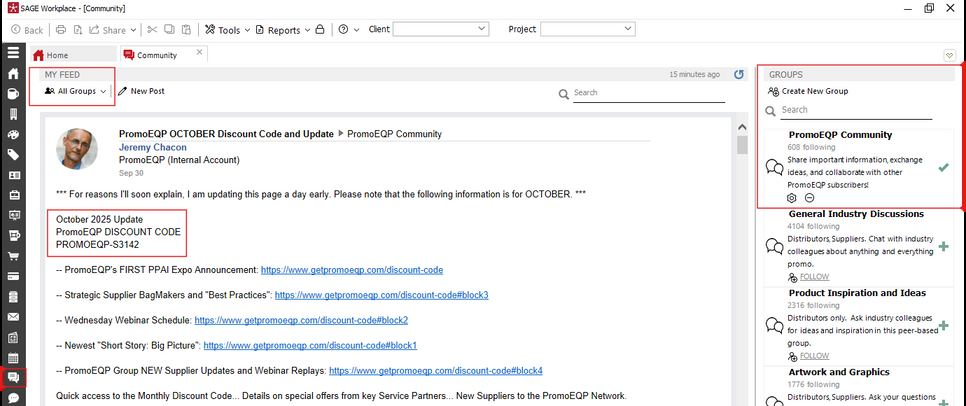Start a New Post
Viewport: 966px width, 406px height.
tap(141, 91)
